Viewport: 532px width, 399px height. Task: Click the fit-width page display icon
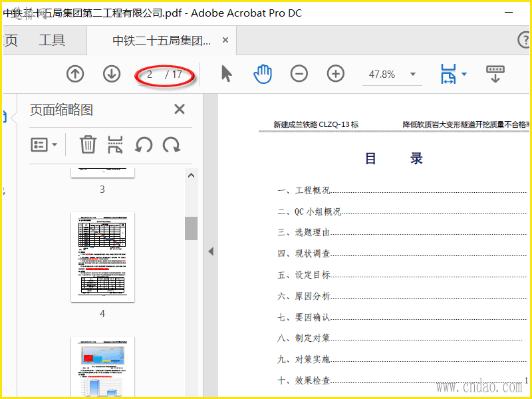tap(448, 74)
